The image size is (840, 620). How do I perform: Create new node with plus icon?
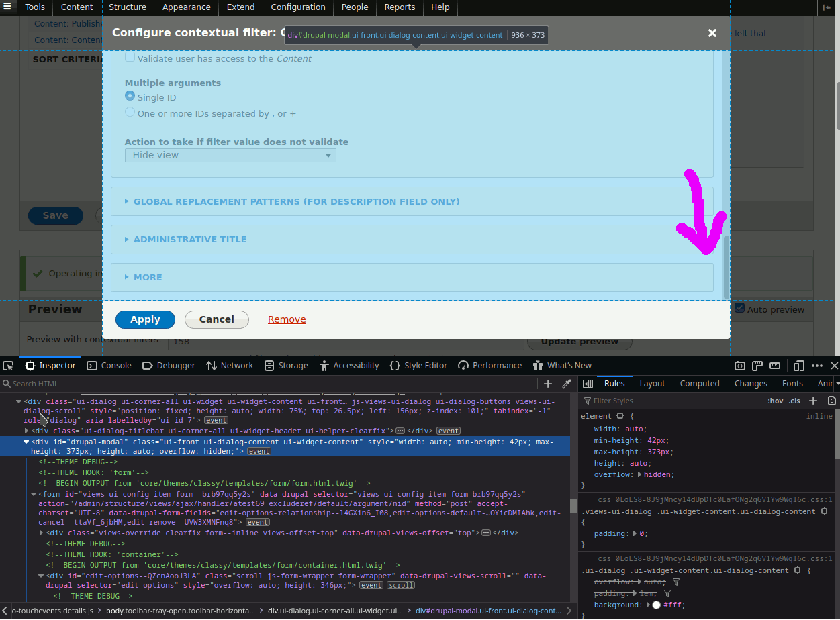[548, 384]
